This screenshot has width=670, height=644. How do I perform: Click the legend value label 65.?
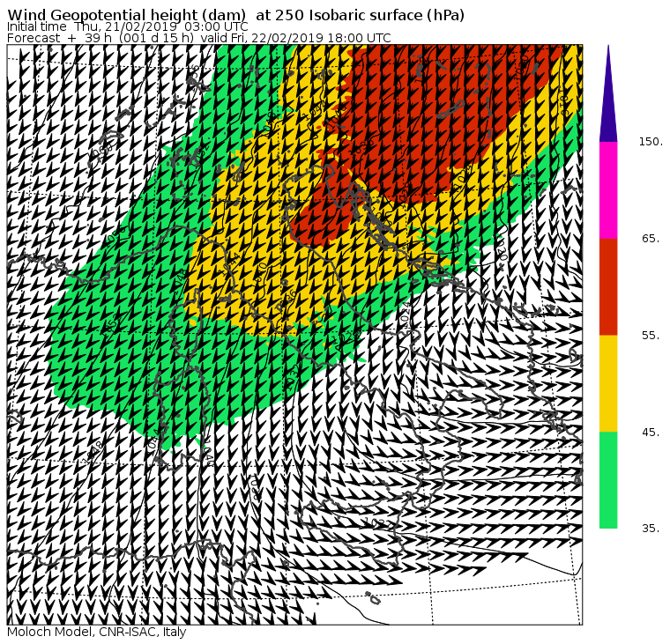651,238
